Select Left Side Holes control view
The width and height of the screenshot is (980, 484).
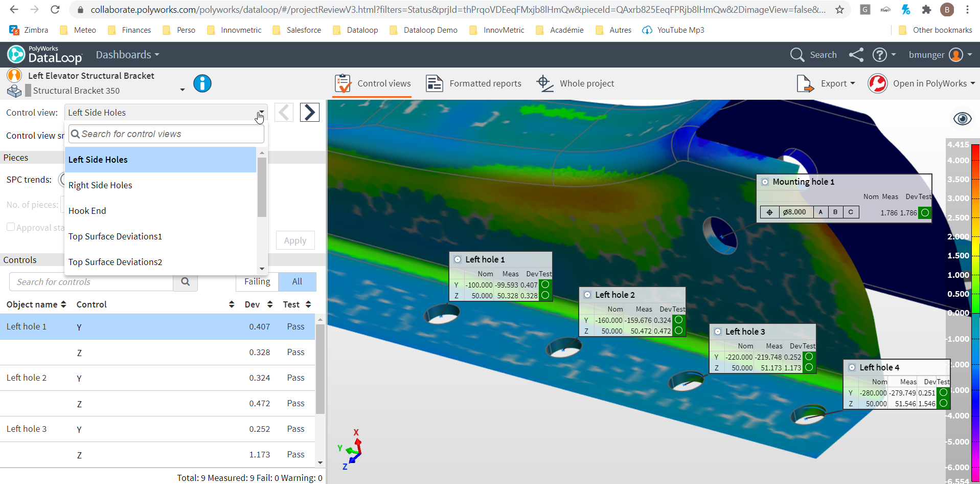tap(161, 160)
